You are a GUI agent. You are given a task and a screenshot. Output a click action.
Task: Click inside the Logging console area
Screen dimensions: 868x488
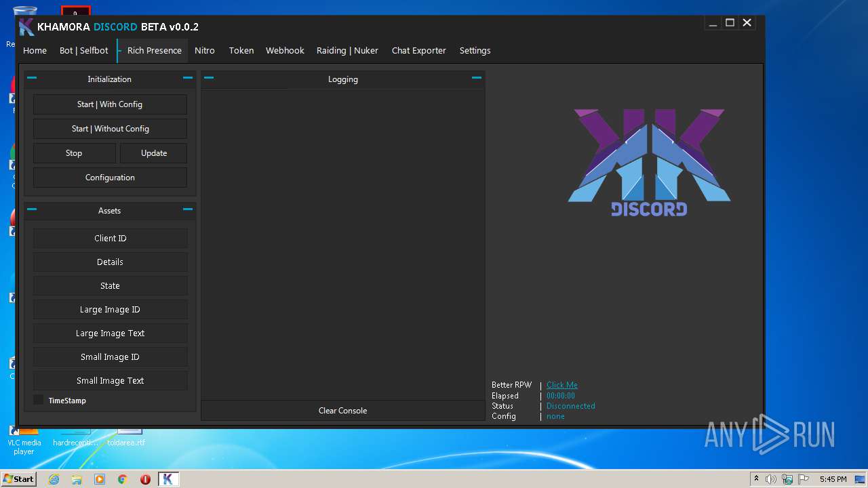point(343,244)
